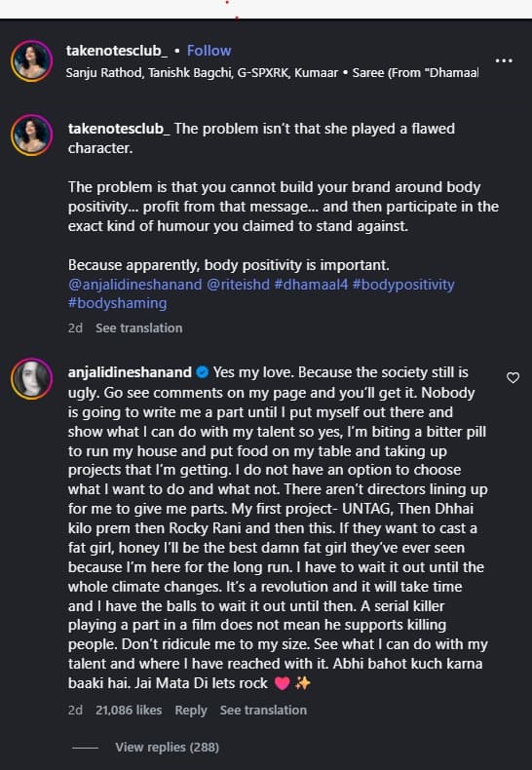Expand View replies (288)
The width and height of the screenshot is (532, 770).
click(x=167, y=747)
